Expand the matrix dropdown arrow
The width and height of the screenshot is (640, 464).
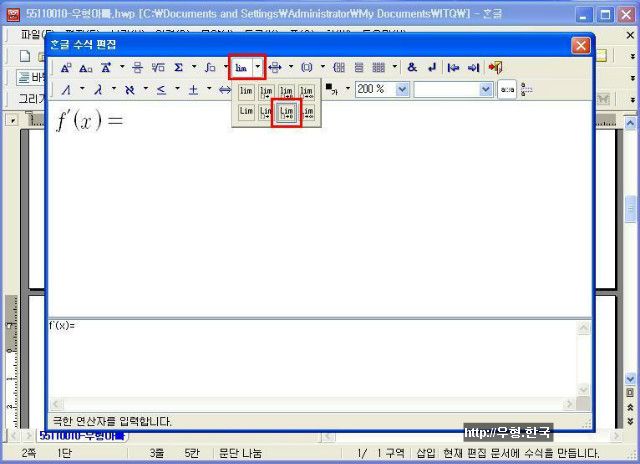pyautogui.click(x=395, y=67)
